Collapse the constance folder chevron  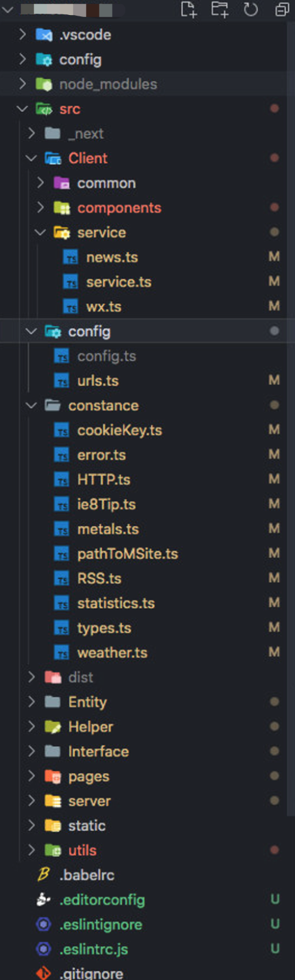(31, 406)
